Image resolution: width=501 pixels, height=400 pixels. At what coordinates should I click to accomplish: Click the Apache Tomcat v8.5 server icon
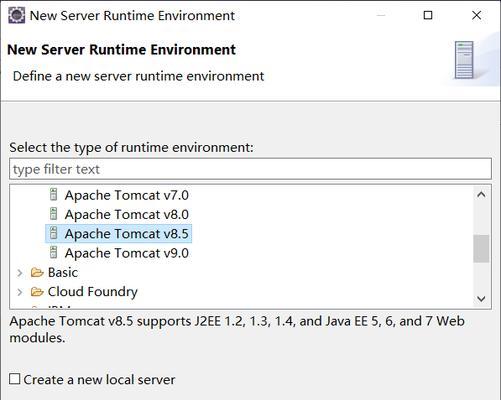(53, 233)
